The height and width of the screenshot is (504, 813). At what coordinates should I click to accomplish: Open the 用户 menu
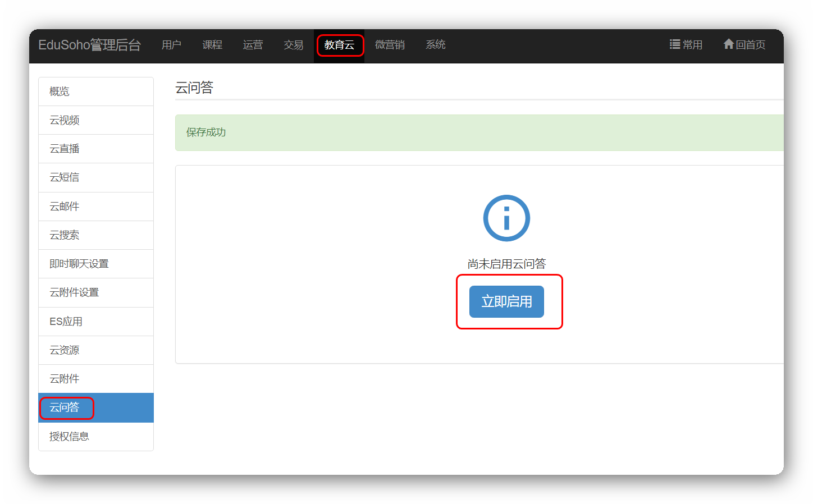click(171, 45)
